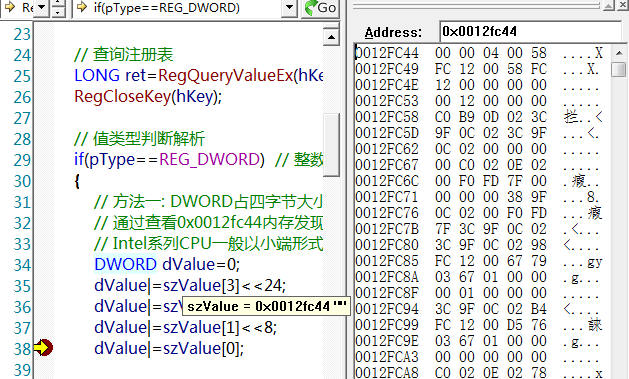Click the memory row at address 0012FC80
The height and width of the screenshot is (379, 629).
479,245
